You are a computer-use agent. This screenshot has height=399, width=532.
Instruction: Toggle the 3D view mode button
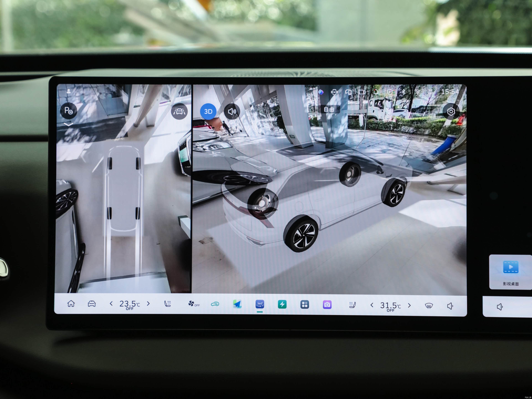(208, 111)
